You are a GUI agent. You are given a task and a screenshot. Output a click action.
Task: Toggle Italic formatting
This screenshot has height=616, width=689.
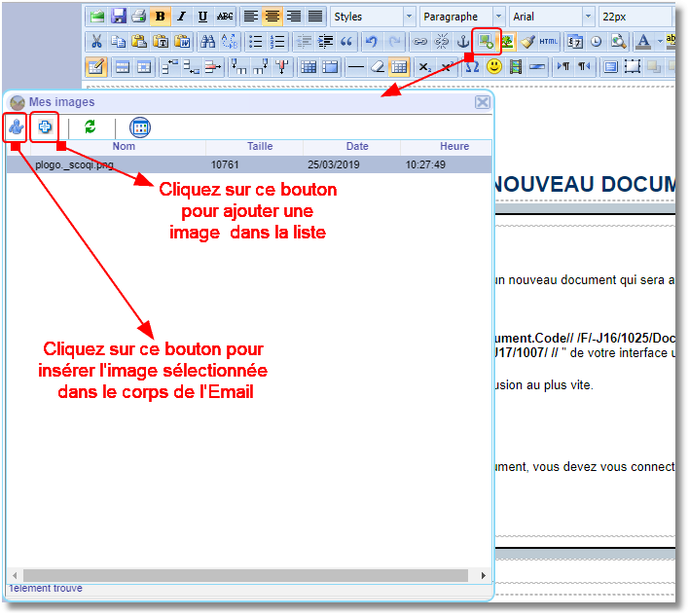point(181,17)
